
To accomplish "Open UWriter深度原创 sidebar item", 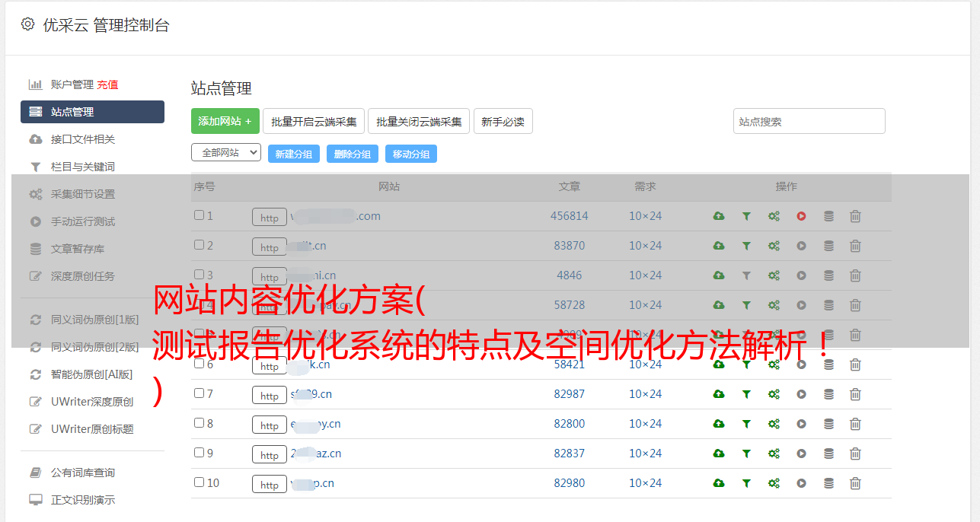I will coord(92,402).
